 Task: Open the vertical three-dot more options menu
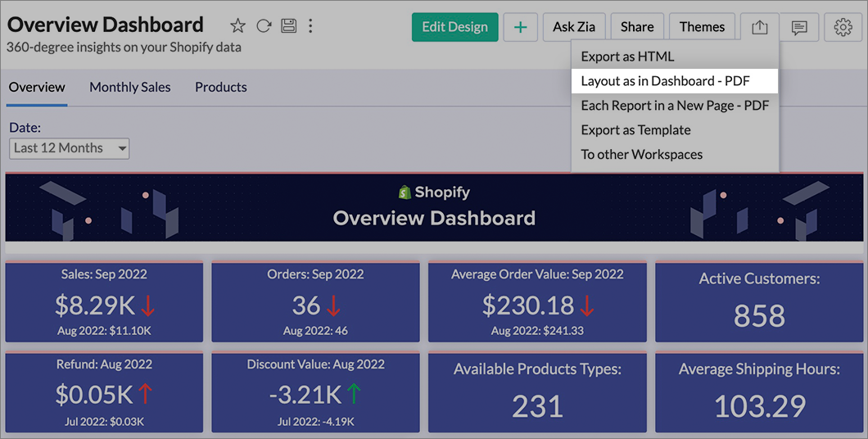310,26
